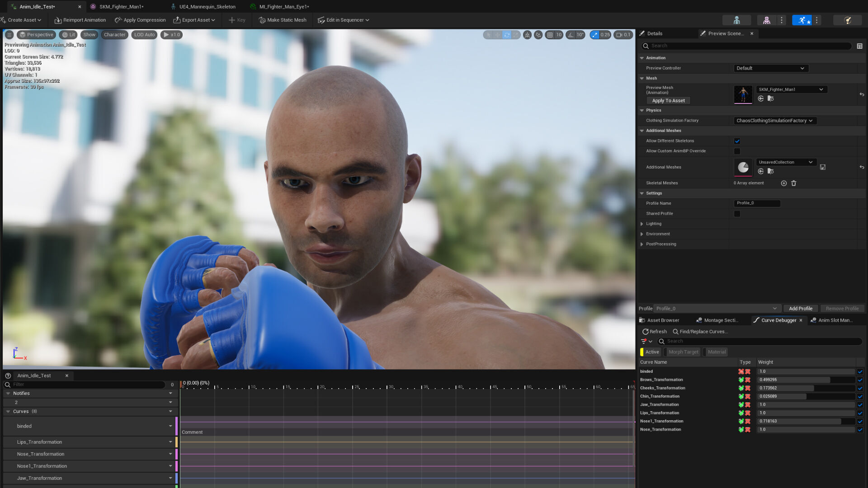The width and height of the screenshot is (868, 488).
Task: Open the Asset Browser tab
Action: point(663,320)
